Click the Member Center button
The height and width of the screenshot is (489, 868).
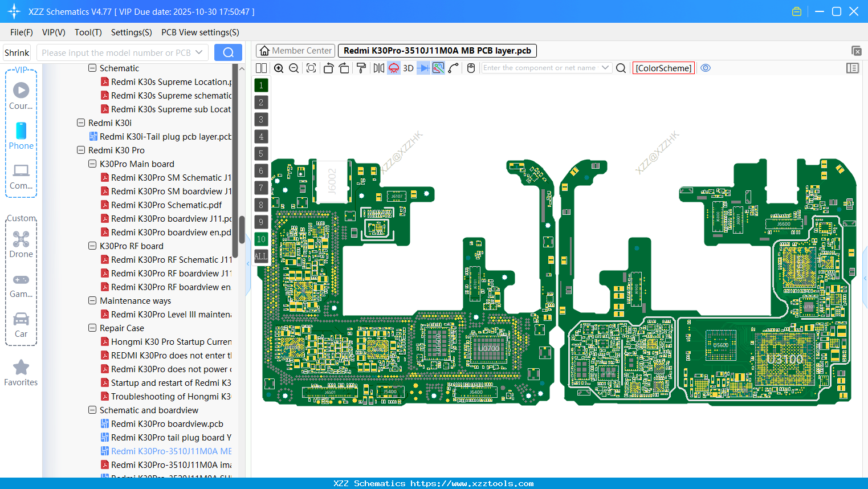click(x=295, y=50)
